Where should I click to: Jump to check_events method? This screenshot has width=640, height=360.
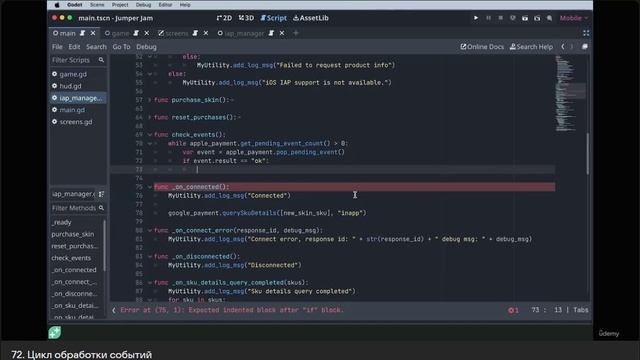71,258
